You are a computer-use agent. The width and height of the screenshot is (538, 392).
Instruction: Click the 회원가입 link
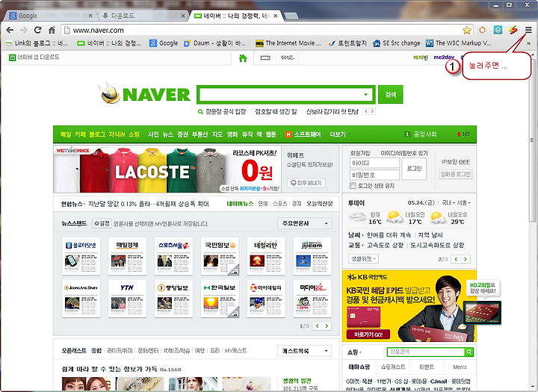click(360, 153)
